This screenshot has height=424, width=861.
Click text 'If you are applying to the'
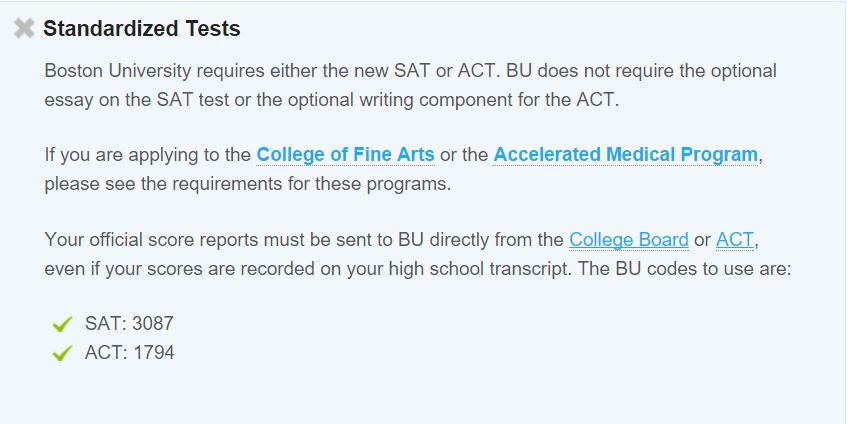click(148, 155)
